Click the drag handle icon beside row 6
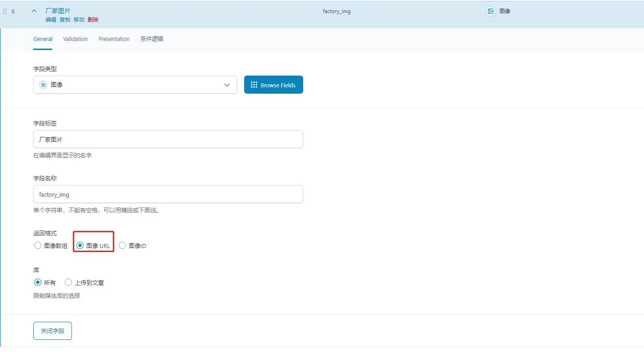The image size is (644, 352). (5, 11)
